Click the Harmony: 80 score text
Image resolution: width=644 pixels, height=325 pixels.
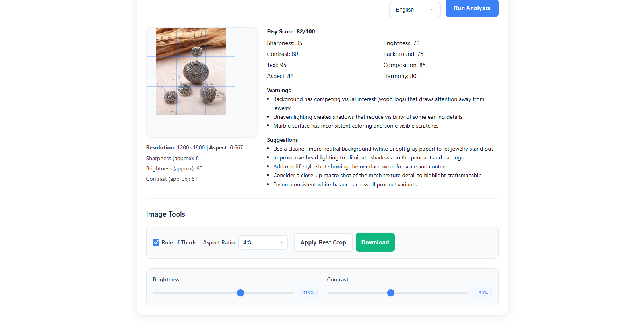(x=400, y=76)
